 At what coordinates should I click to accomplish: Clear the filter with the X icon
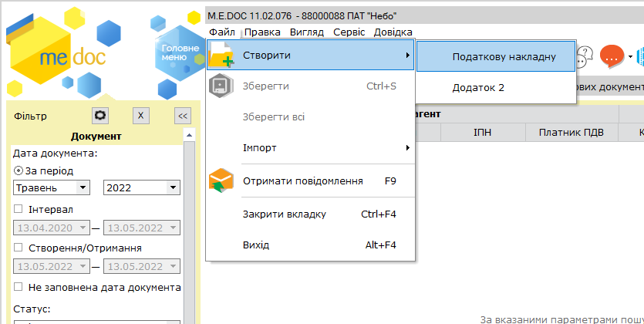pyautogui.click(x=141, y=116)
